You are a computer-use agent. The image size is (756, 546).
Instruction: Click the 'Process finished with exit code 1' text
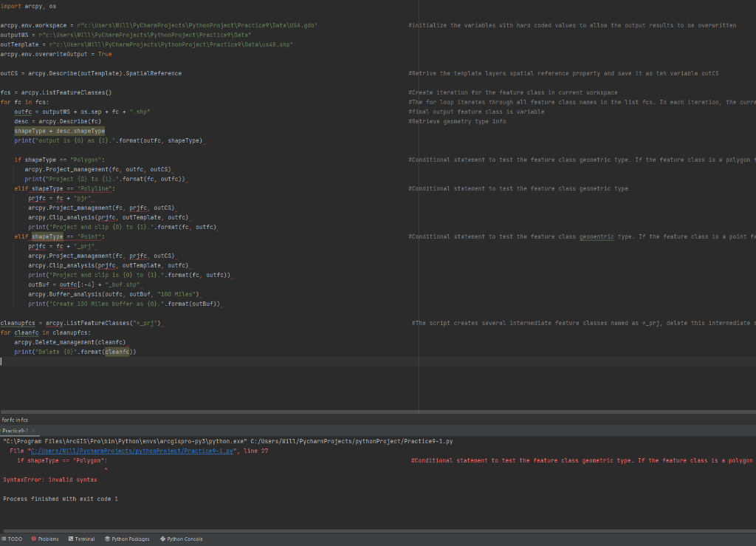pos(61,499)
